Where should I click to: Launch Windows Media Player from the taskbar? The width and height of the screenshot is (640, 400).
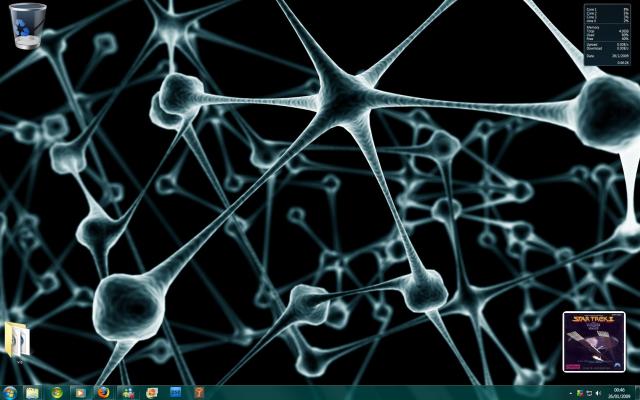(80, 393)
